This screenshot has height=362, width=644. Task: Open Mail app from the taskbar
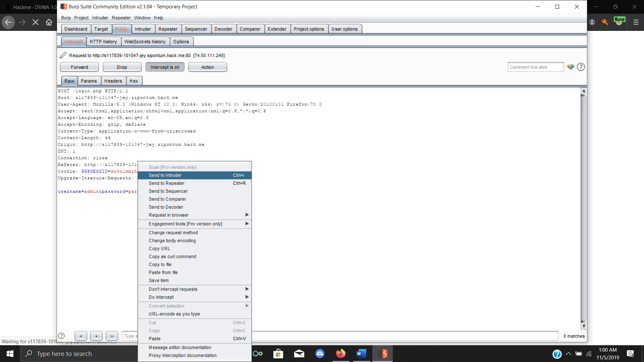pyautogui.click(x=299, y=354)
